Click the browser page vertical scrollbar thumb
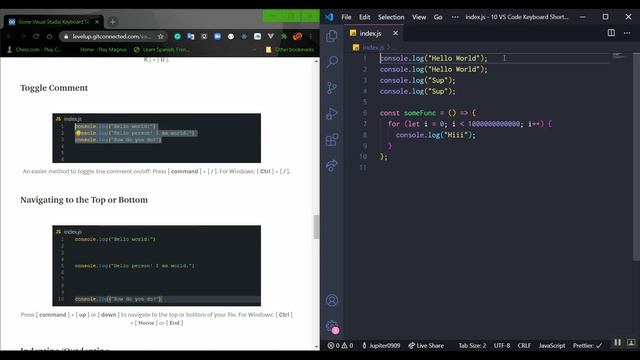This screenshot has height=360, width=640. tap(316, 227)
